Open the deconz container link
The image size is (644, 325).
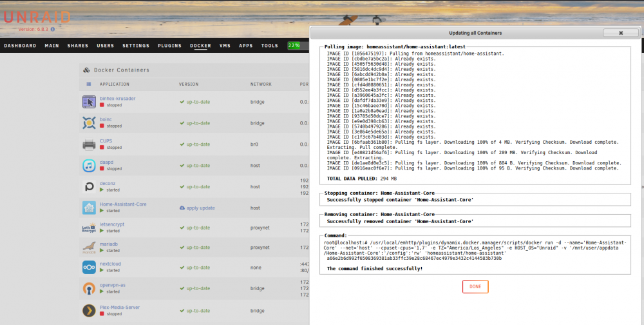click(108, 184)
